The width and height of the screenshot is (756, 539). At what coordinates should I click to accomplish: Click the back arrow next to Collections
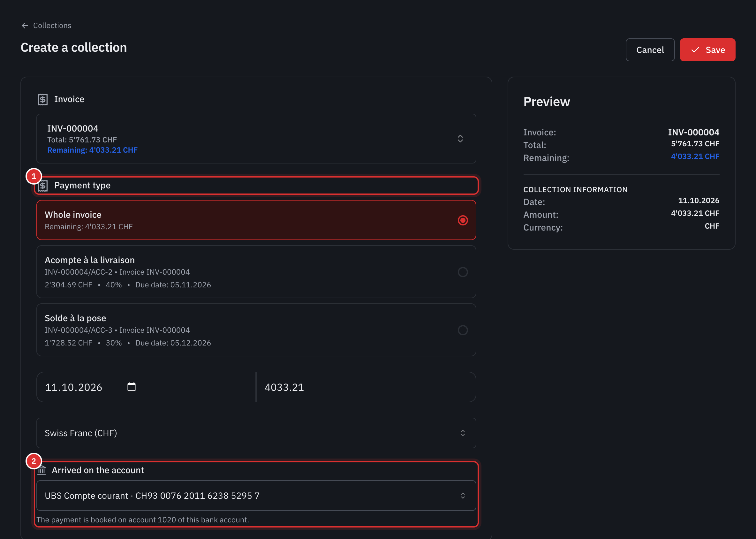[x=25, y=26]
